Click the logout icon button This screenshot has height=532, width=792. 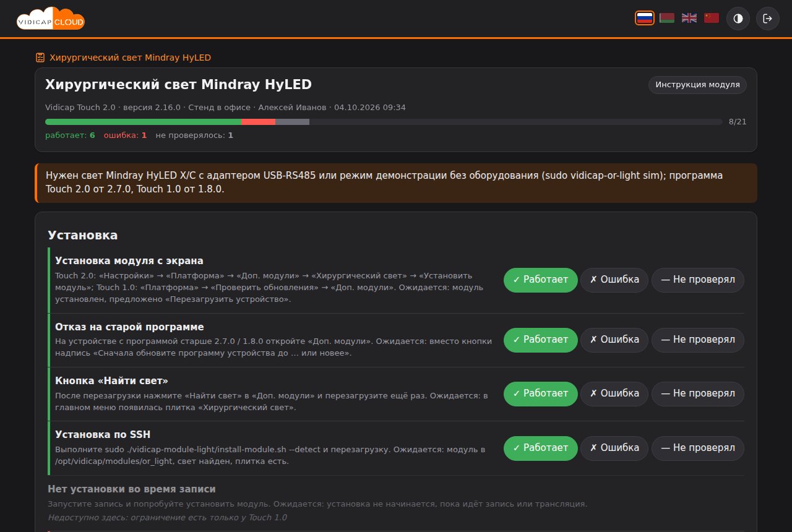768,19
